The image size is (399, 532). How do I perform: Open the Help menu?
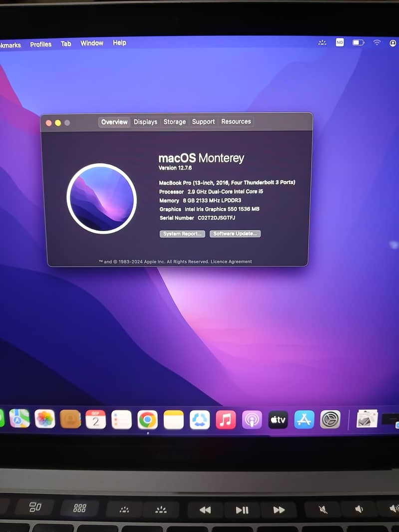click(119, 43)
